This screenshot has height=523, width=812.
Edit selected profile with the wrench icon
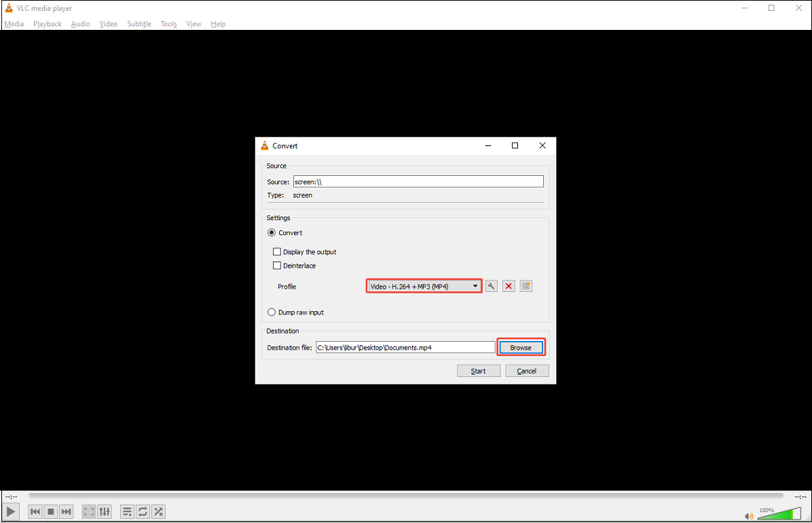[491, 286]
